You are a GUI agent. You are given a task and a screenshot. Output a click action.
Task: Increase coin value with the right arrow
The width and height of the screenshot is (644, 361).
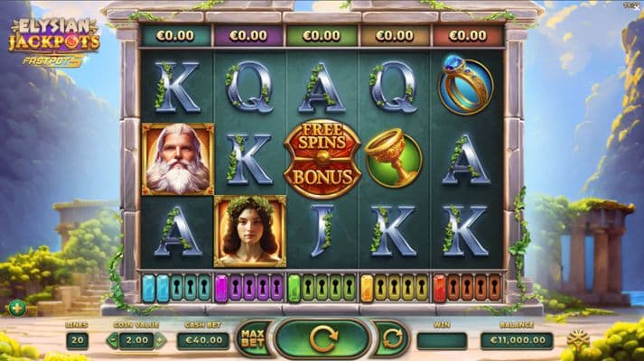click(x=161, y=340)
